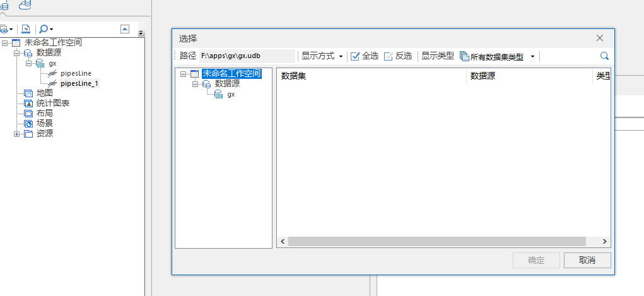Collapse 未命名工作空间 node in left workspace tree

coord(4,43)
